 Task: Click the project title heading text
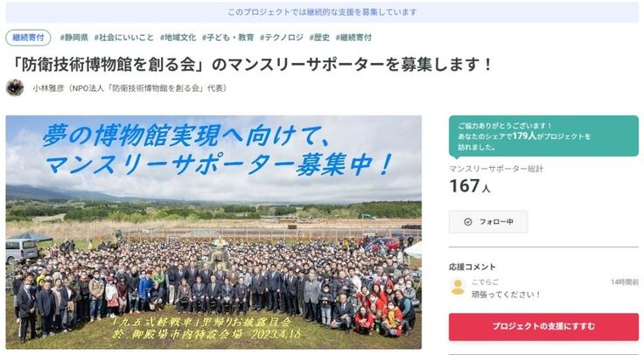(251, 65)
